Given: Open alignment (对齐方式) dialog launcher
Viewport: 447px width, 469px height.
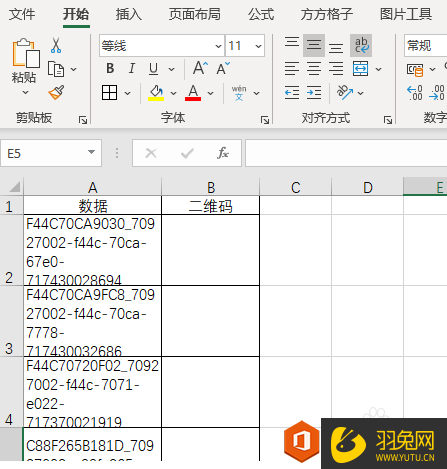Looking at the screenshot, I should (388, 120).
